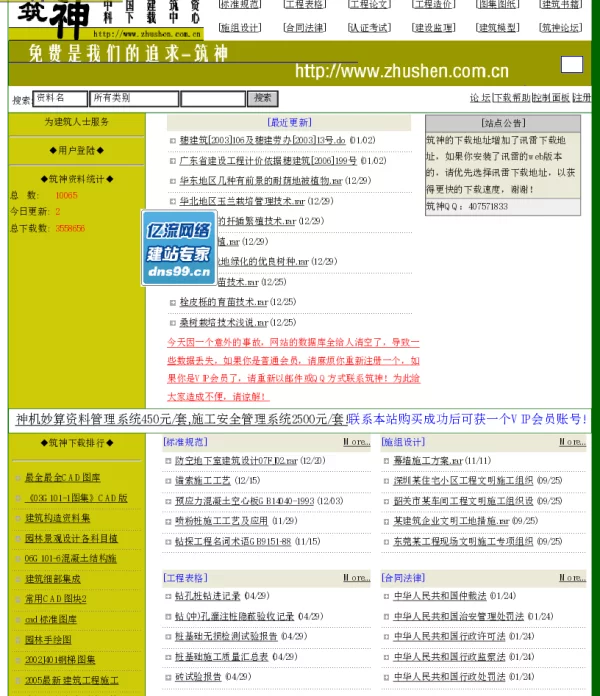Open the 合同法律 top navigation link
Viewport: 600px width, 696px height.
[x=305, y=28]
